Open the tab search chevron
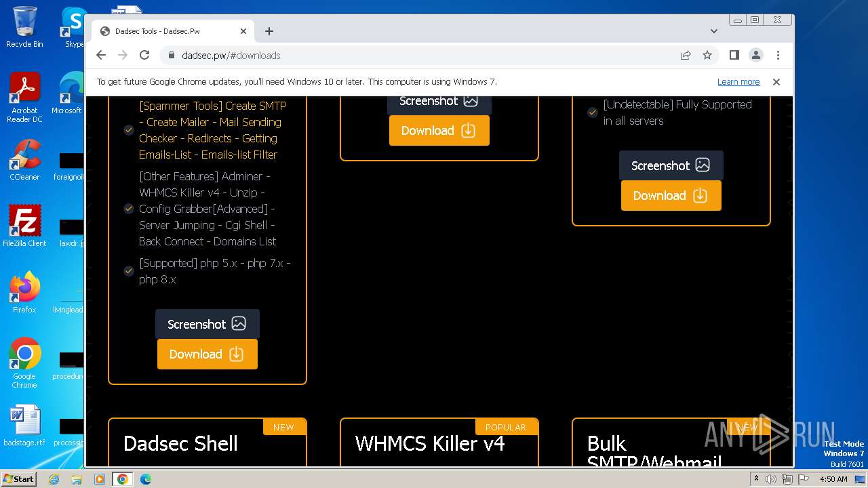Image resolution: width=868 pixels, height=488 pixels. coord(714,31)
